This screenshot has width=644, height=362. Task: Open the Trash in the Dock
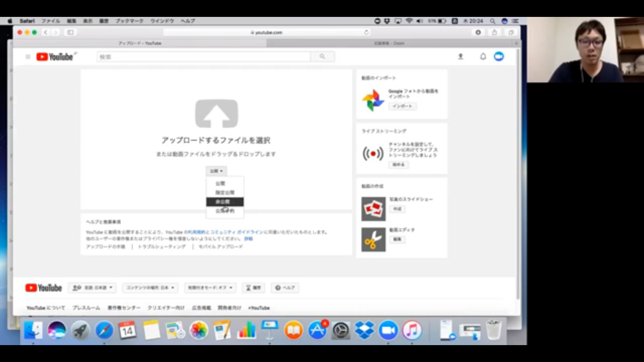click(493, 331)
